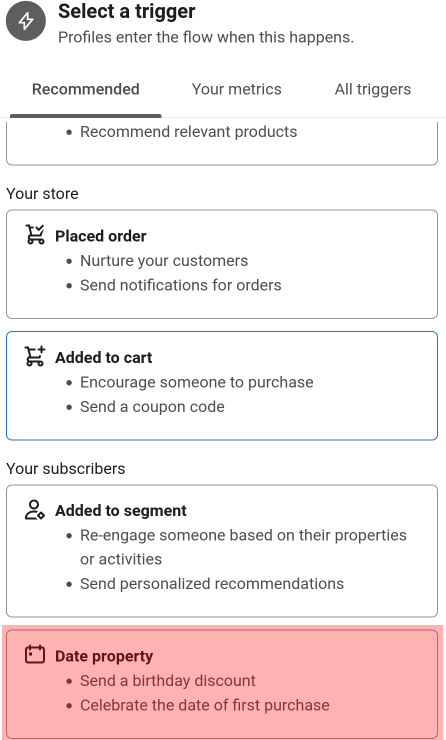Pick the Added to segment trigger title
The width and height of the screenshot is (446, 740).
click(121, 511)
